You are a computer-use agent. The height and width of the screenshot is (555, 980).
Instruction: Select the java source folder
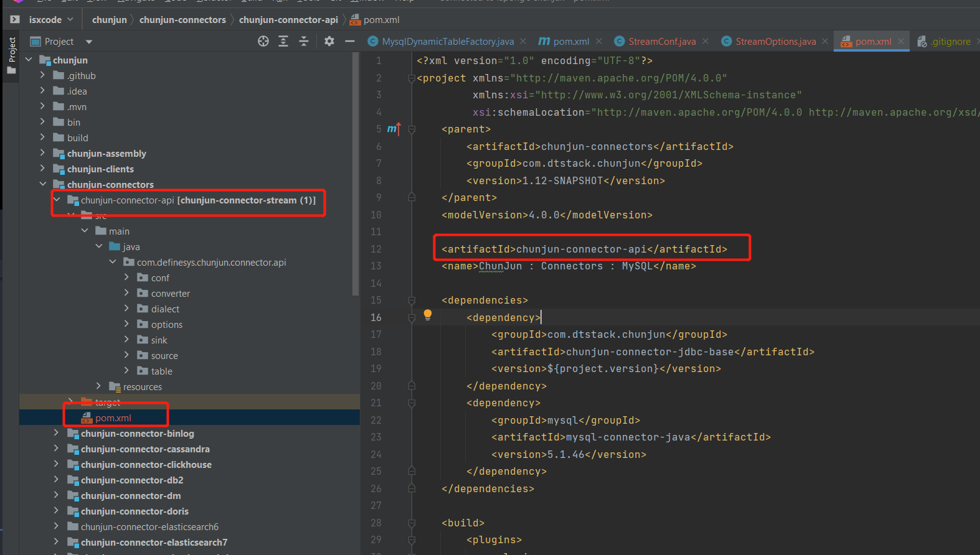[131, 247]
